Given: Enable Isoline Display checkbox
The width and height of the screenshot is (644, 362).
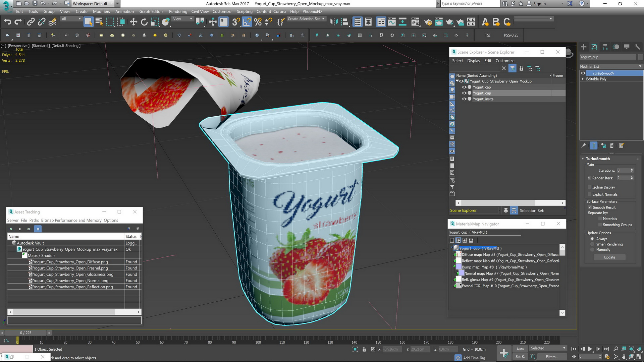Looking at the screenshot, I should pyautogui.click(x=590, y=187).
